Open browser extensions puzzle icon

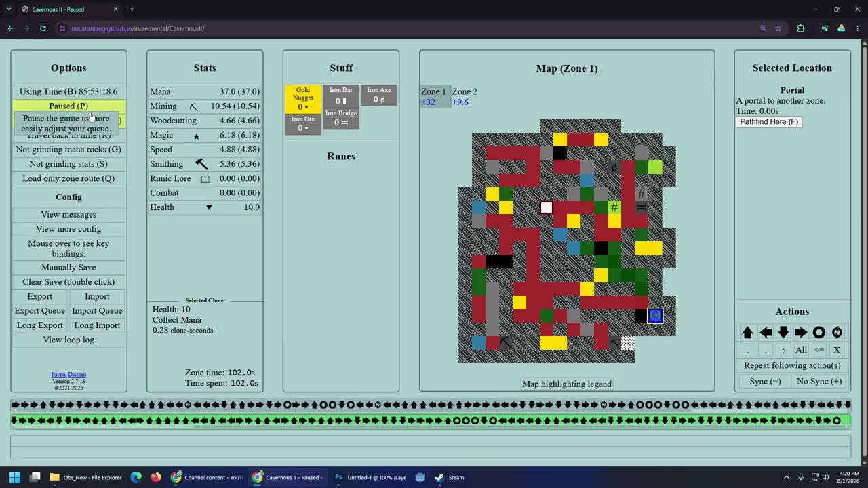pyautogui.click(x=801, y=28)
